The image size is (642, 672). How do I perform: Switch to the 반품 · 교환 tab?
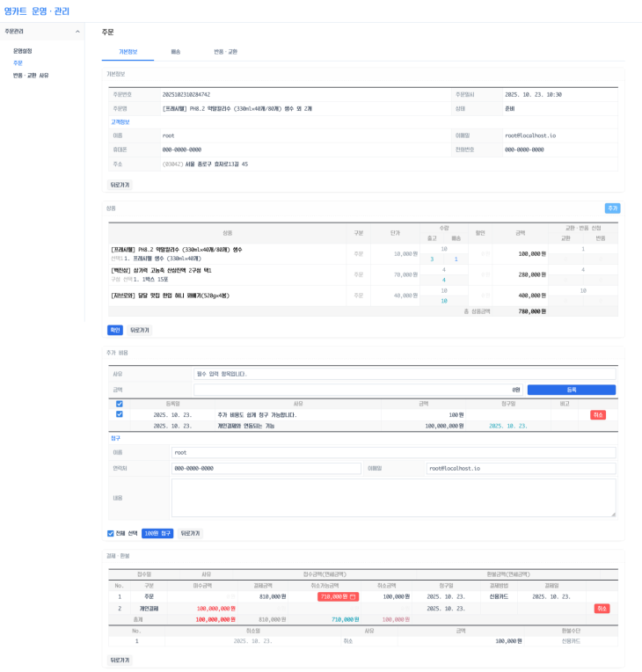tap(225, 52)
